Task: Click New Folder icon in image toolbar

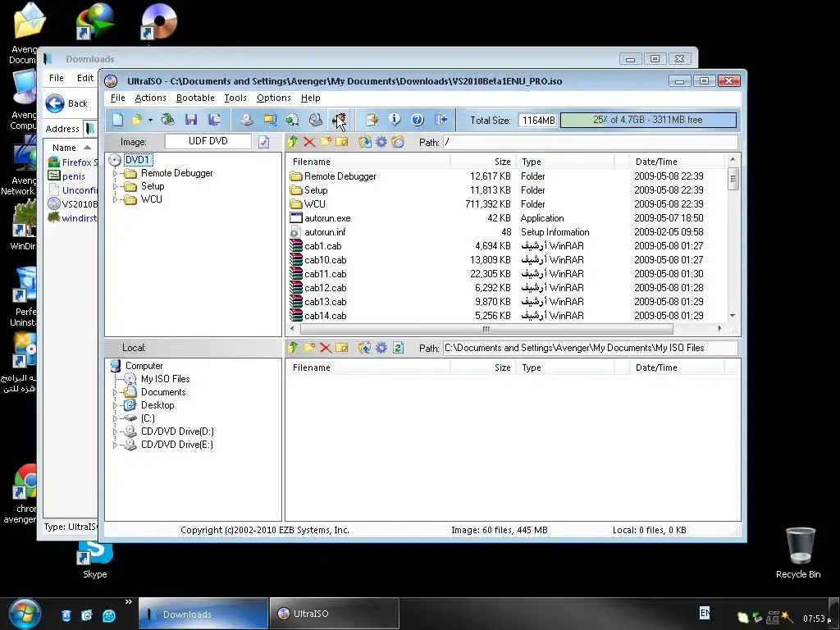Action: (325, 142)
